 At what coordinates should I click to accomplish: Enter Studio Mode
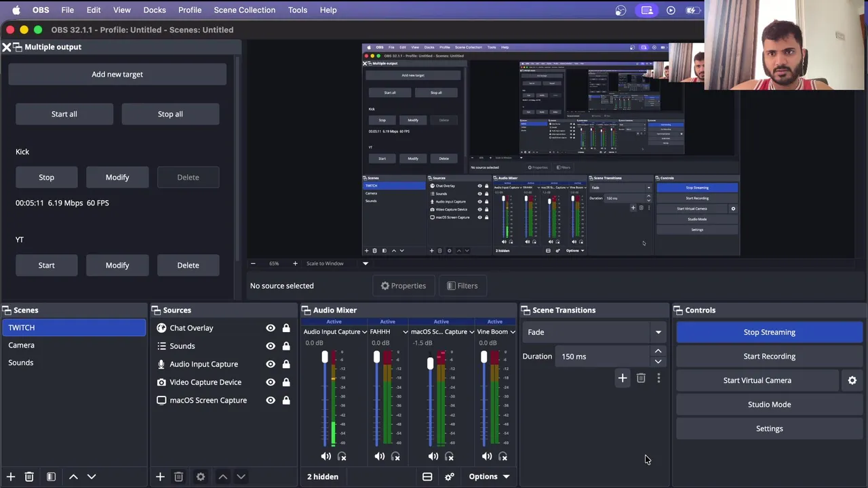point(769,405)
